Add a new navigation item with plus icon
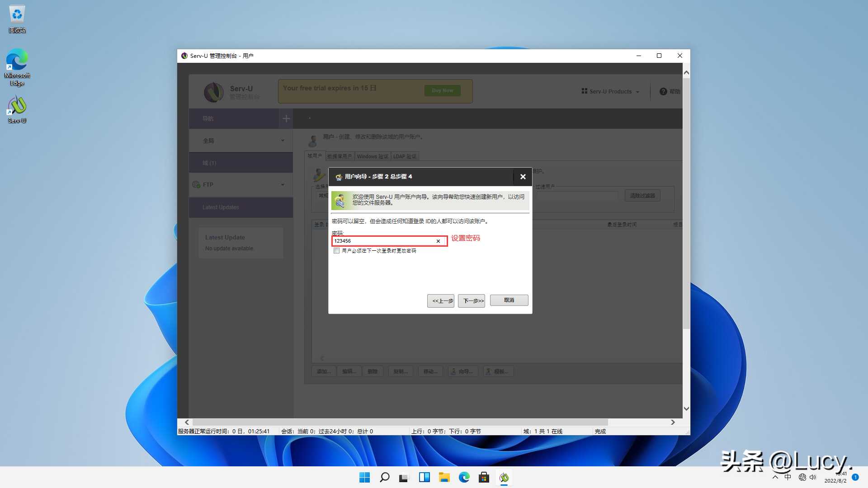868x488 pixels. pos(286,119)
